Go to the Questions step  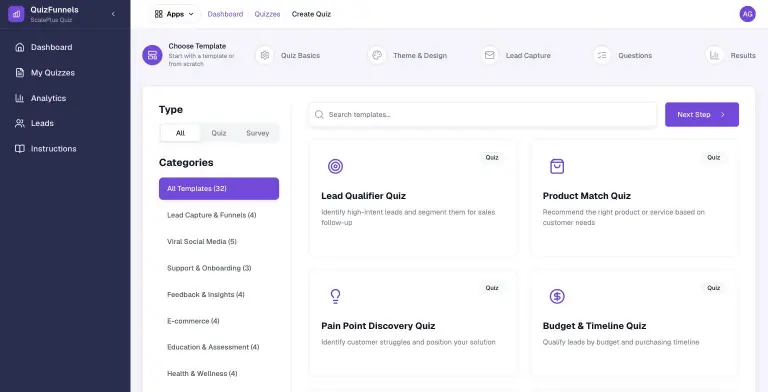coord(635,56)
